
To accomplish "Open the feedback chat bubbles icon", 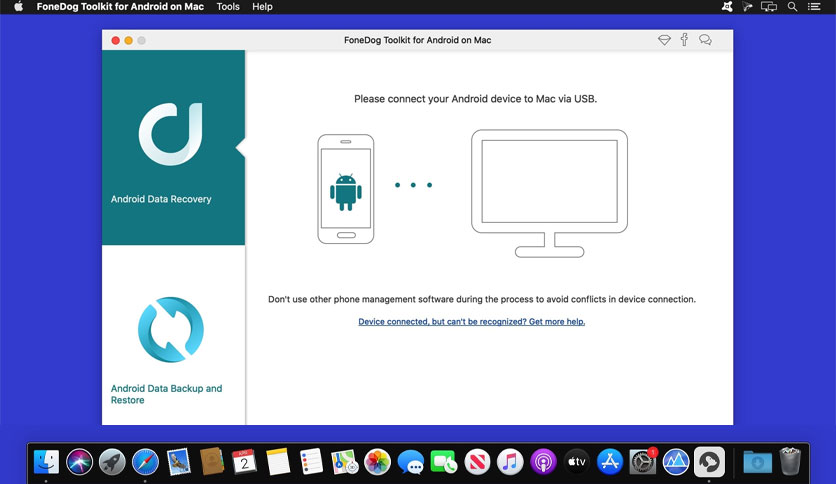I will [x=705, y=40].
